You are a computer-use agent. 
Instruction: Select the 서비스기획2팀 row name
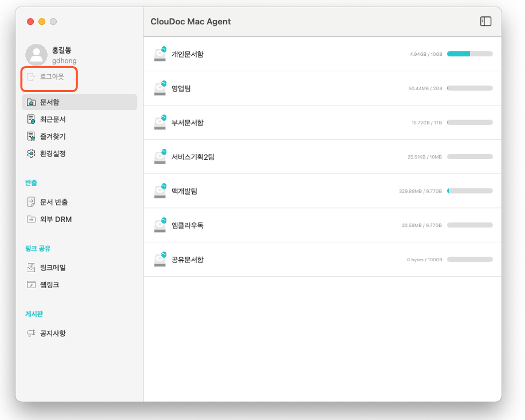tap(193, 157)
